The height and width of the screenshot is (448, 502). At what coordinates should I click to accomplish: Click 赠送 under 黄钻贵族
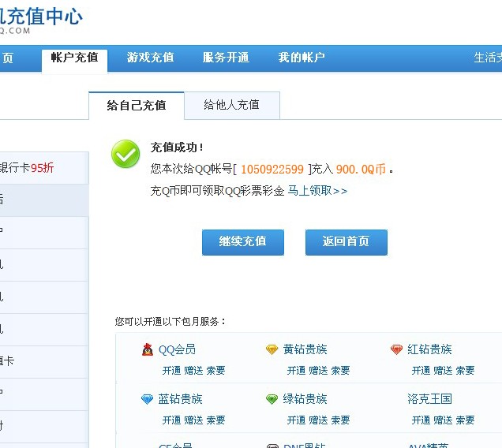(318, 371)
